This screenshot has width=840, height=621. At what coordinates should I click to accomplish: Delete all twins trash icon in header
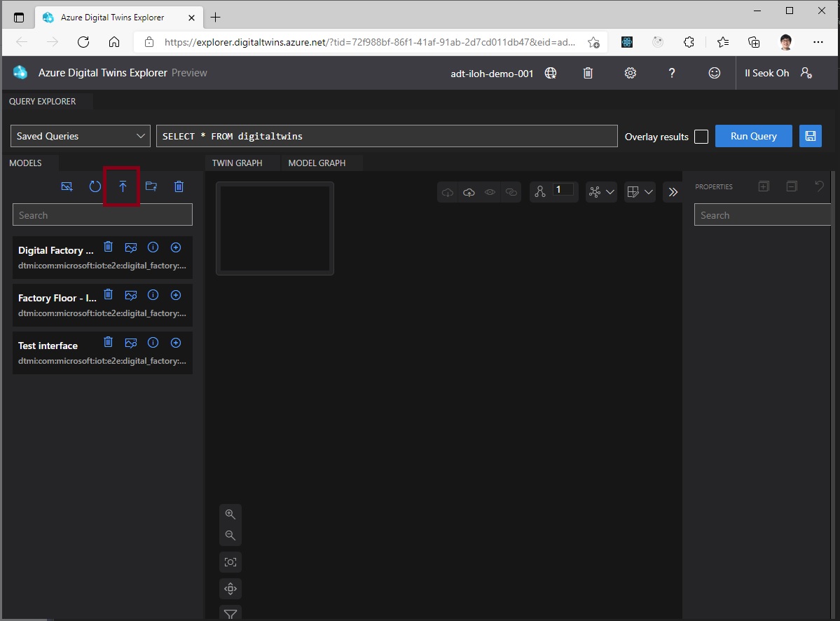coord(588,73)
